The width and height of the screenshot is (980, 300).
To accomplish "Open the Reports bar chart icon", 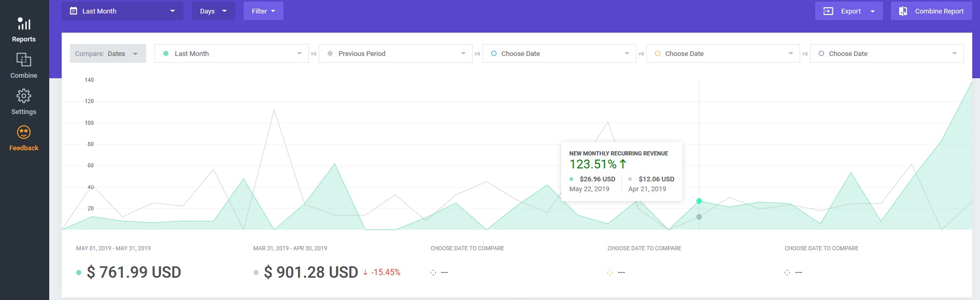I will 24,24.
